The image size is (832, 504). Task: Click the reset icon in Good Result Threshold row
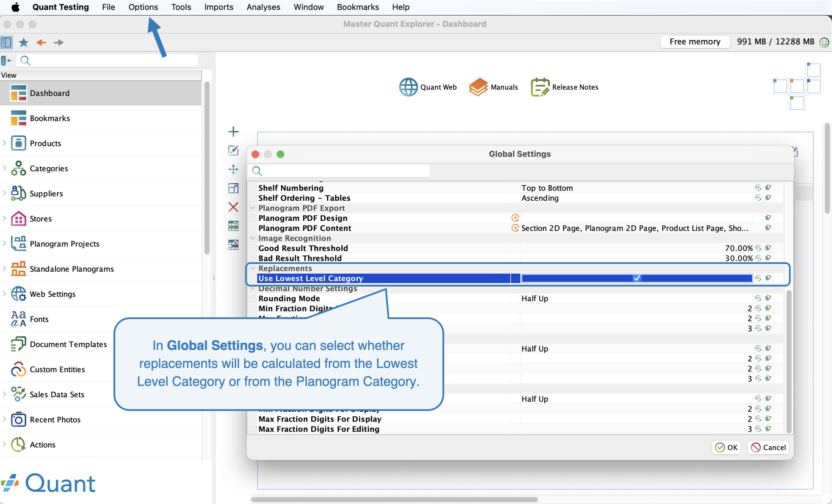[x=758, y=248]
